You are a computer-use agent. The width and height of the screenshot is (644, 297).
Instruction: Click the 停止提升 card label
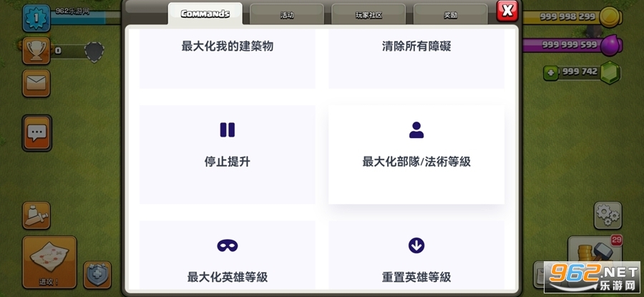pos(227,162)
